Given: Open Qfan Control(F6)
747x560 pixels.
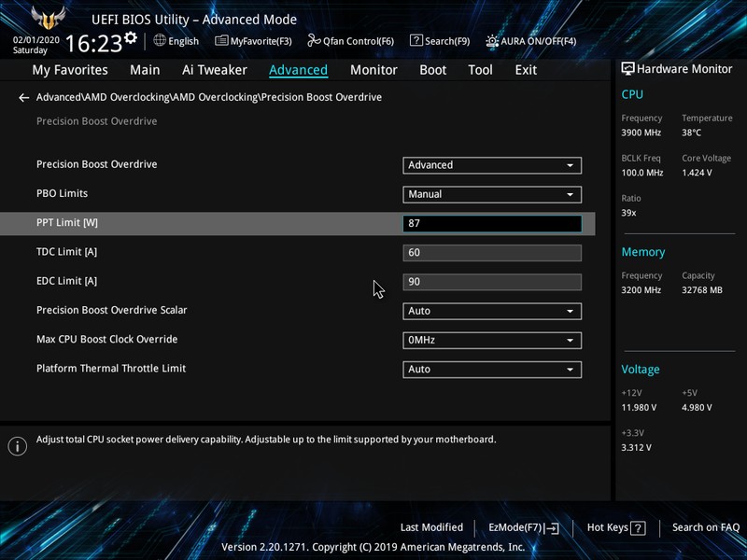Looking at the screenshot, I should click(x=351, y=41).
